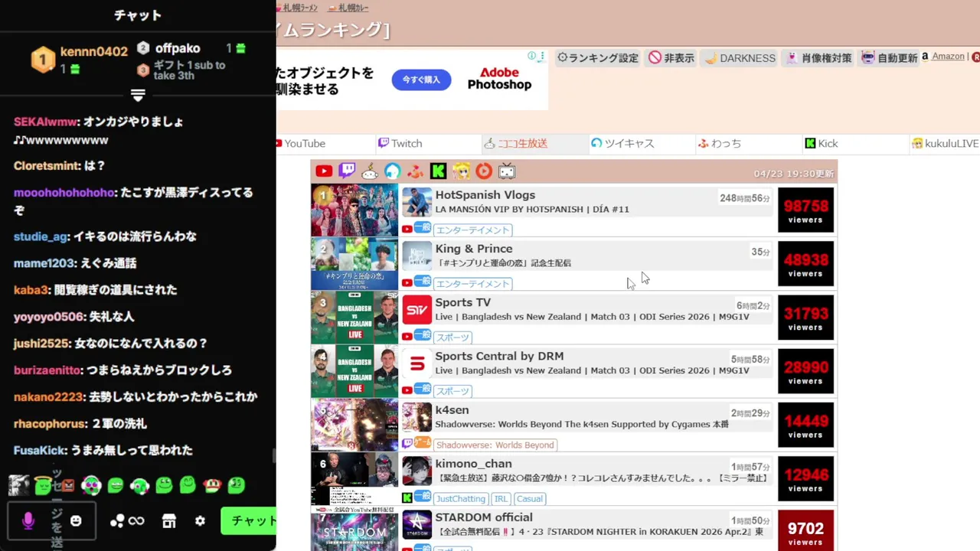Click username FusaKick in chat
The width and height of the screenshot is (980, 551).
41,451
